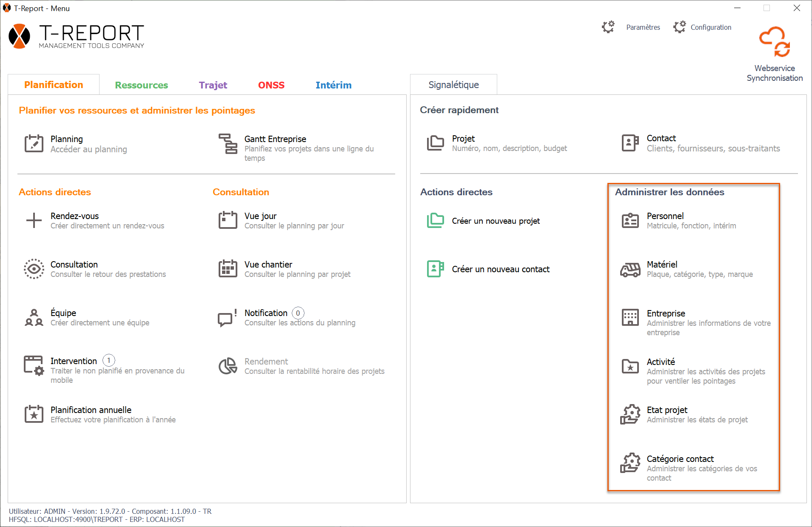Click the Matériel truck icon
The width and height of the screenshot is (812, 527).
pos(630,269)
